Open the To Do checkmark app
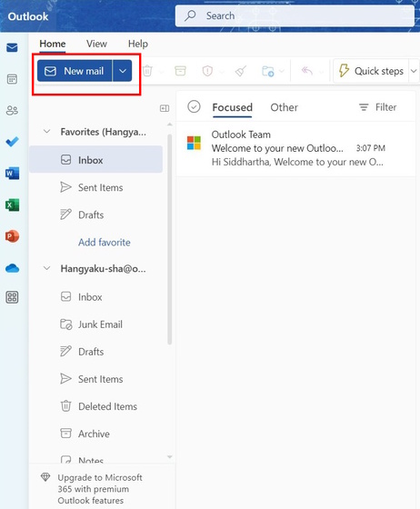The image size is (420, 509). [x=12, y=142]
